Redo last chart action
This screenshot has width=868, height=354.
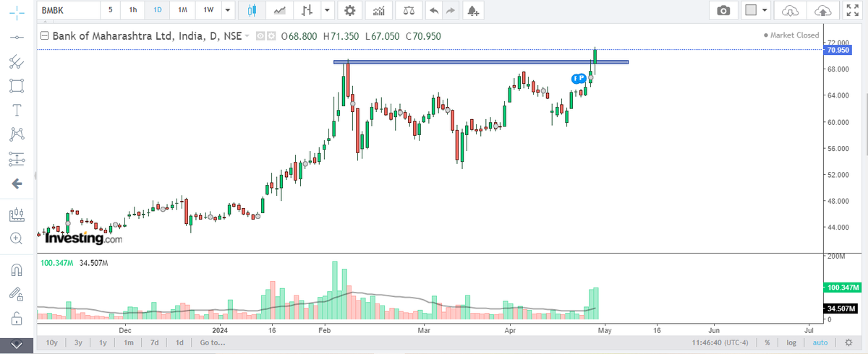click(451, 10)
